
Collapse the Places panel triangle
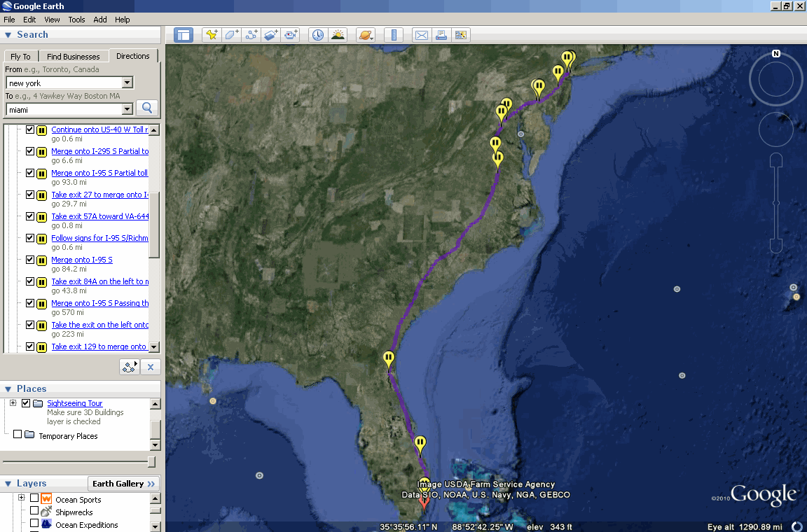8,389
